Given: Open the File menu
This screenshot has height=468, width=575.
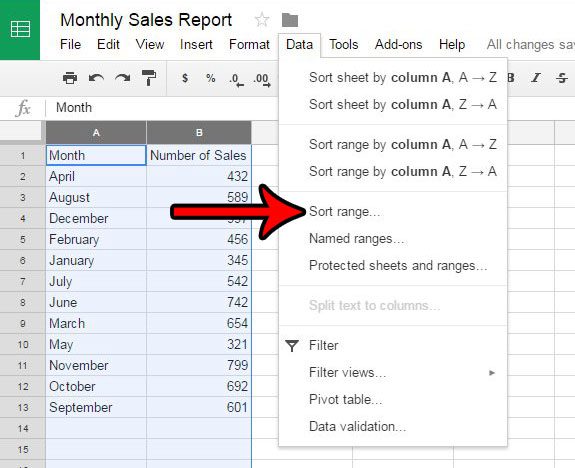Looking at the screenshot, I should point(70,44).
